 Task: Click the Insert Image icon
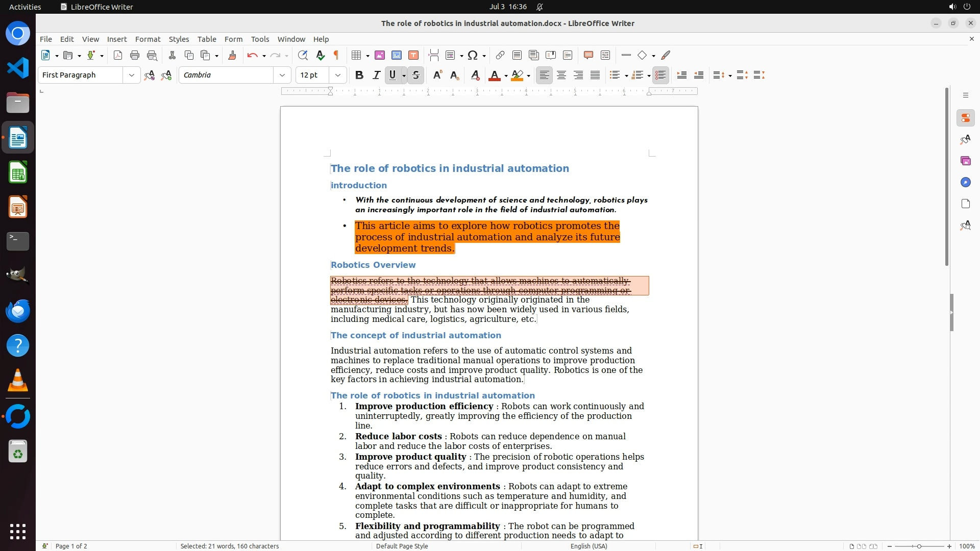[x=380, y=56]
